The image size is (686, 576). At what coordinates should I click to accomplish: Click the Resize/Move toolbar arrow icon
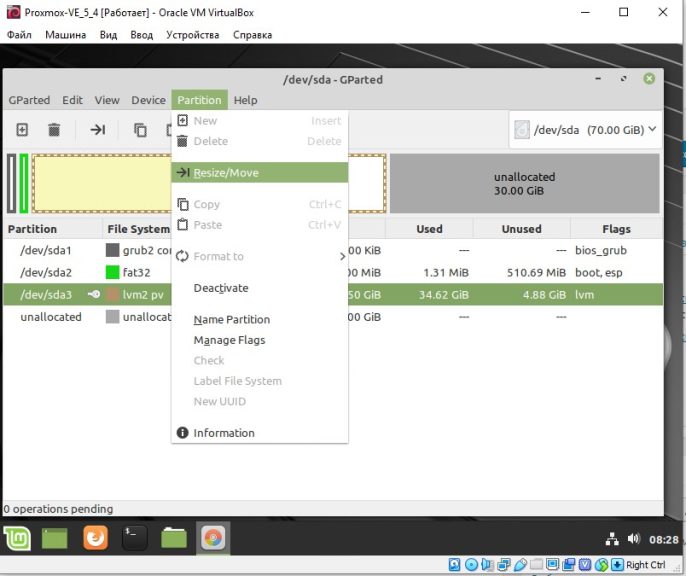[x=97, y=130]
